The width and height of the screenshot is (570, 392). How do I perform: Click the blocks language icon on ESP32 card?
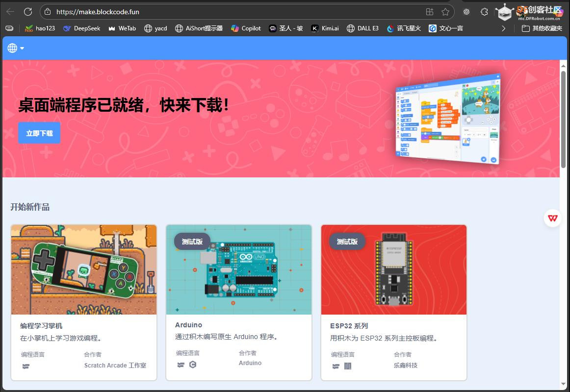pos(336,366)
